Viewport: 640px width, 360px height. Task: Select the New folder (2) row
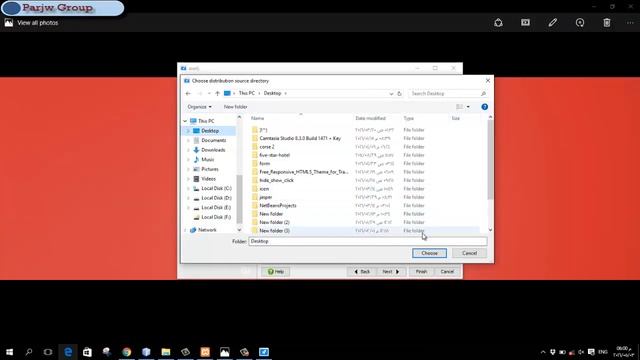[x=274, y=222]
